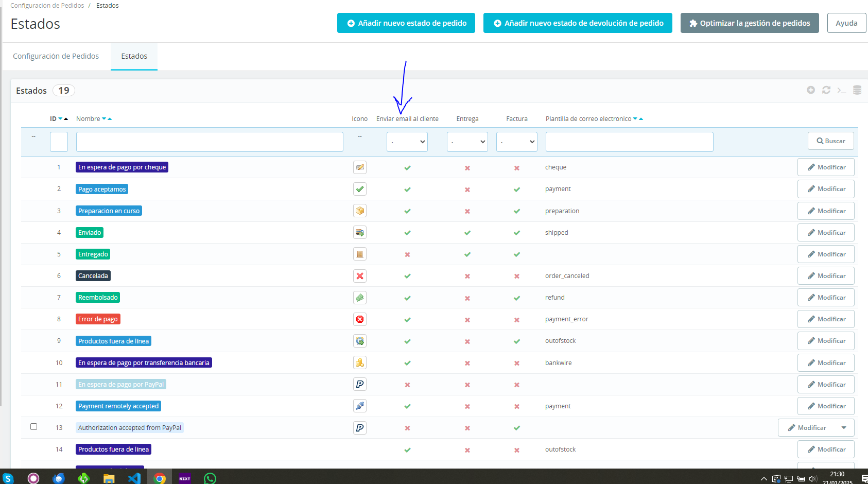Open Visual Studio Code from taskbar
This screenshot has height=484, width=868.
tap(134, 478)
